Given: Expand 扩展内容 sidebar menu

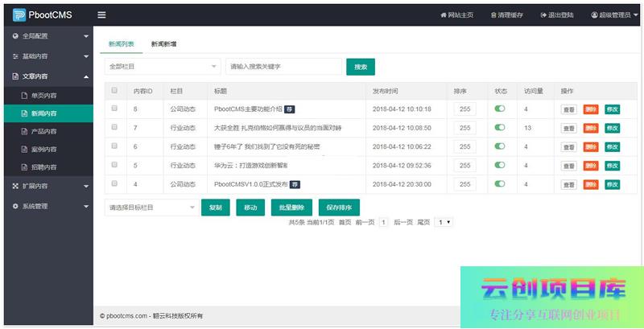Looking at the screenshot, I should [x=48, y=186].
